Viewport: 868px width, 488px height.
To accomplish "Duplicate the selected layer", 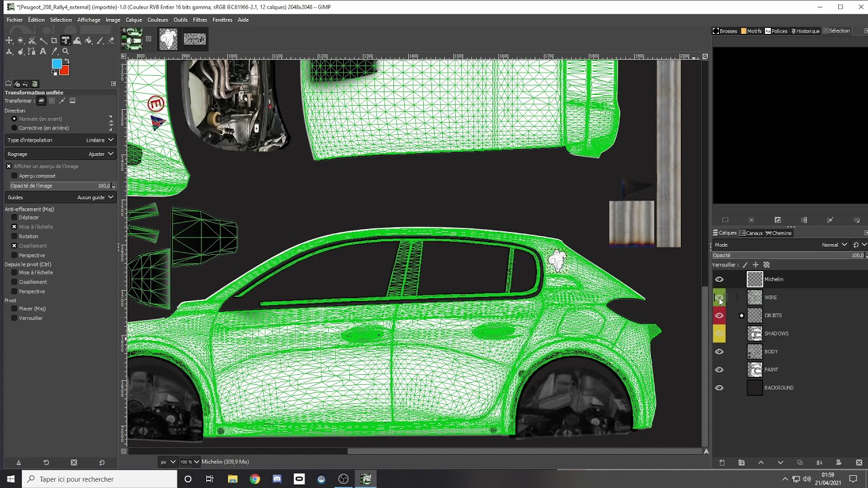I will tap(800, 463).
